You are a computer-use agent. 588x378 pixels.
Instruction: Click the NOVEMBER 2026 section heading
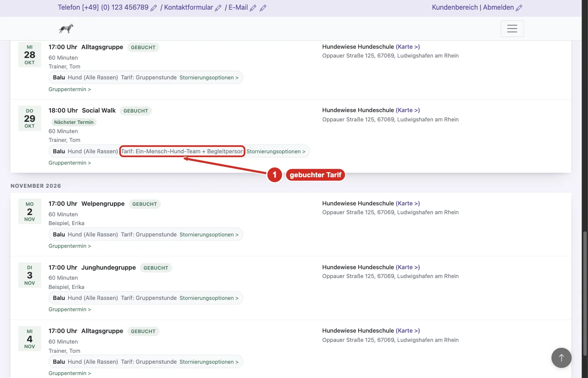pos(36,186)
